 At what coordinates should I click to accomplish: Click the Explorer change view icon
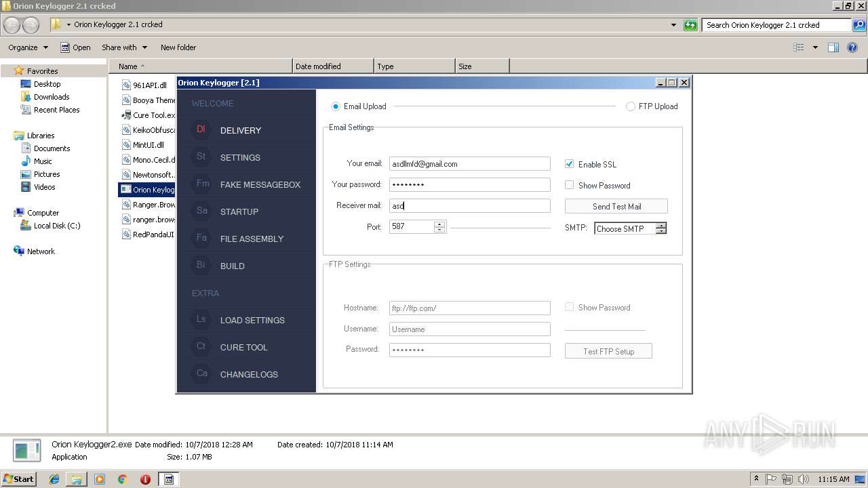pyautogui.click(x=799, y=47)
